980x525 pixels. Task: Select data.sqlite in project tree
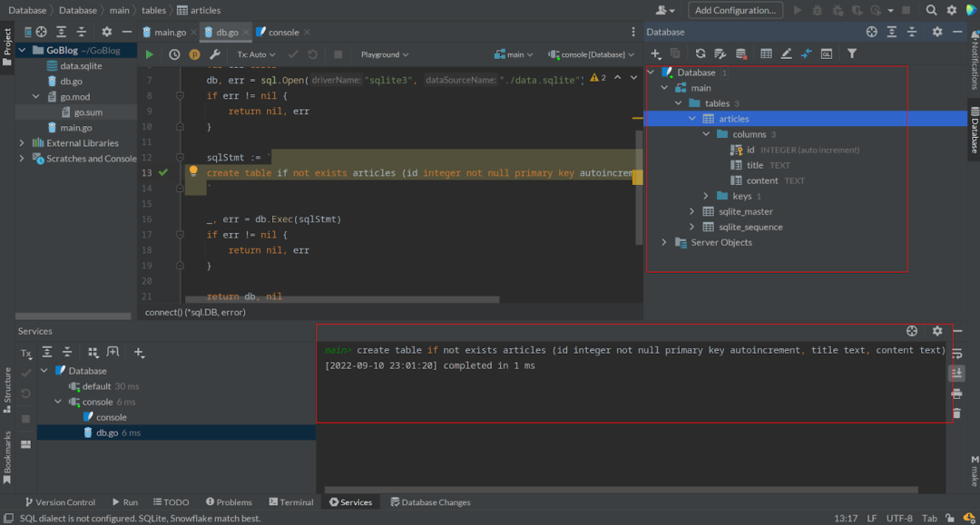(81, 65)
